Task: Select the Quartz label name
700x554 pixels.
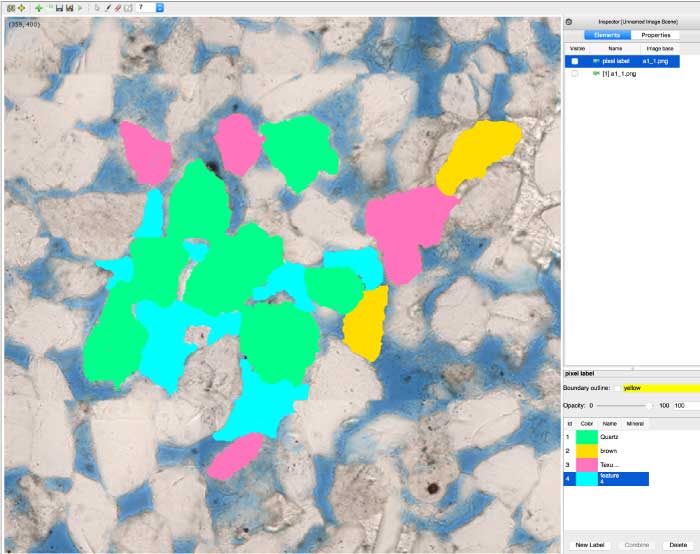Action: (x=609, y=437)
